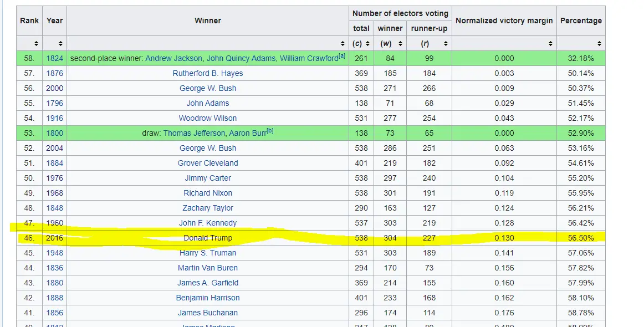Screen dimensions: 644x327
Task: Go to the 2016 election year link
Action: coord(55,238)
